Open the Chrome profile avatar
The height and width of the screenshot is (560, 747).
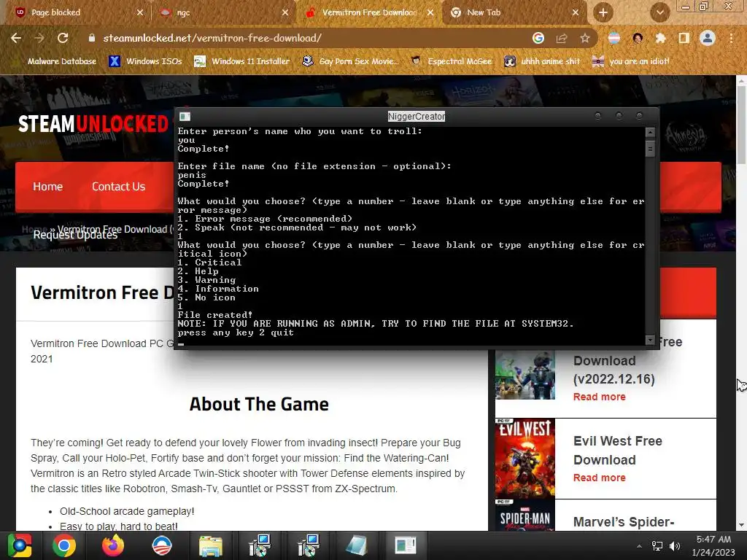(708, 38)
